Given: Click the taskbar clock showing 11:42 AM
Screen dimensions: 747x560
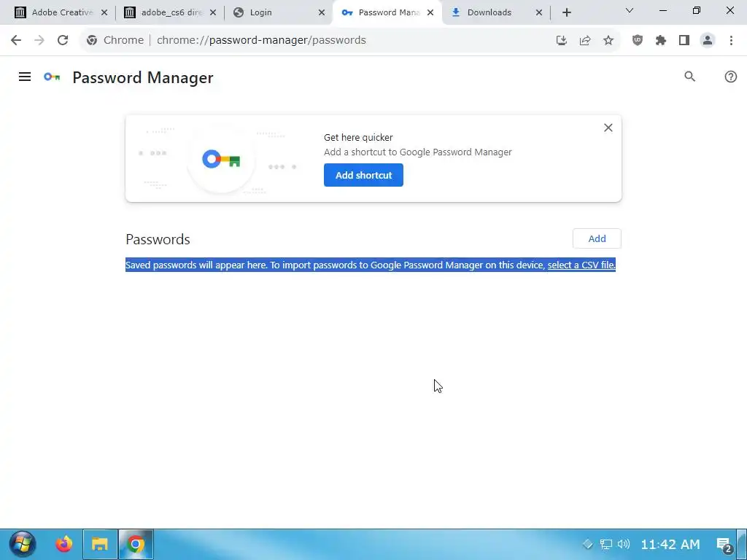Looking at the screenshot, I should [670, 544].
